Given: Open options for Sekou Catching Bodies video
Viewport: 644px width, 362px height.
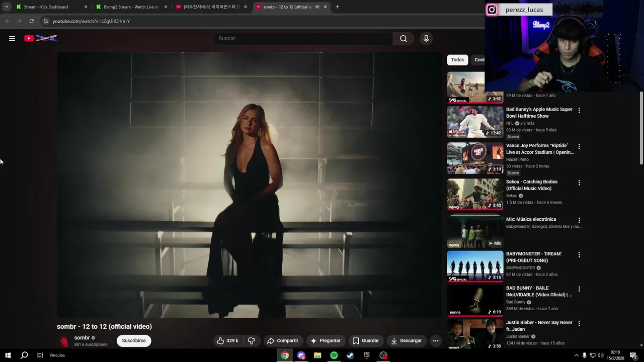Looking at the screenshot, I should (x=579, y=183).
